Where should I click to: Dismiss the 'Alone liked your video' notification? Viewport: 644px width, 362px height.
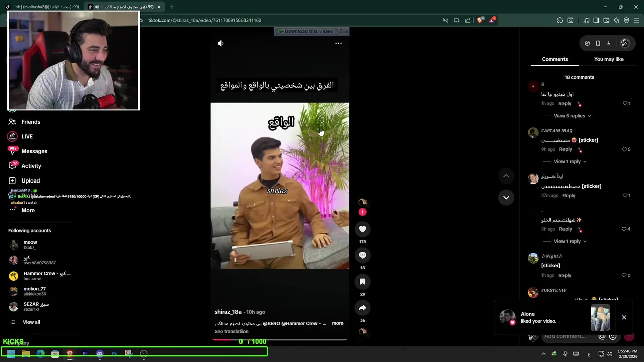coord(624,317)
